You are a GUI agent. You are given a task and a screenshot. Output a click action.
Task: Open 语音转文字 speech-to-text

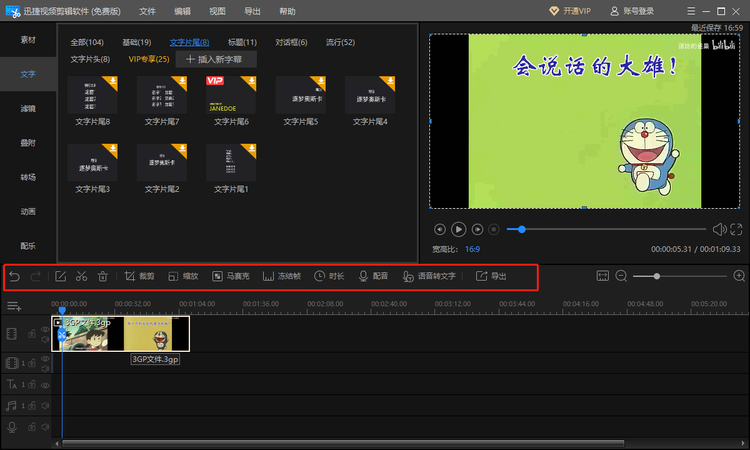pos(429,276)
